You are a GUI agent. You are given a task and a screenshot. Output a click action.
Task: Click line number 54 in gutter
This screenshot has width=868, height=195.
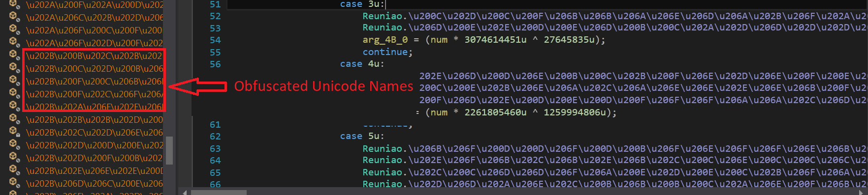215,40
